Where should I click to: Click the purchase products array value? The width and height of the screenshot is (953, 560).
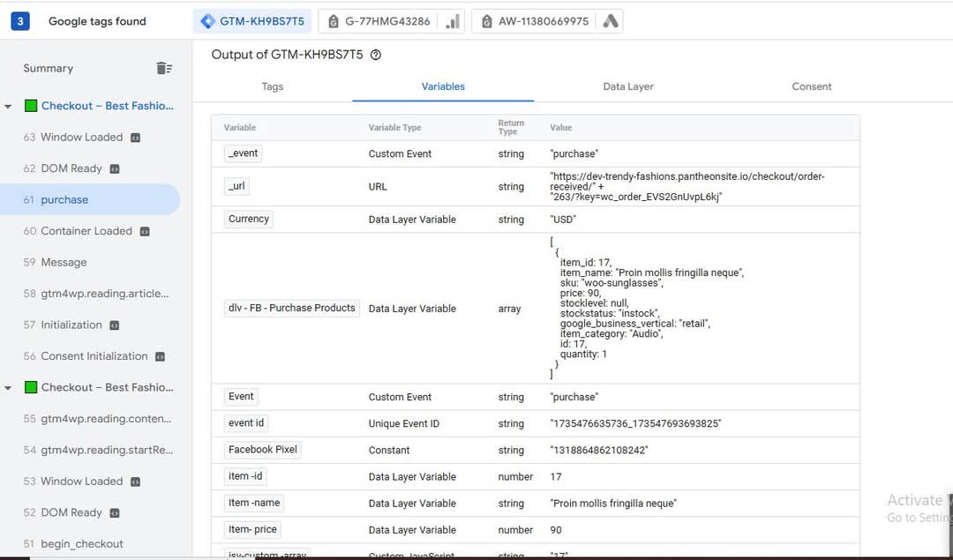[647, 308]
